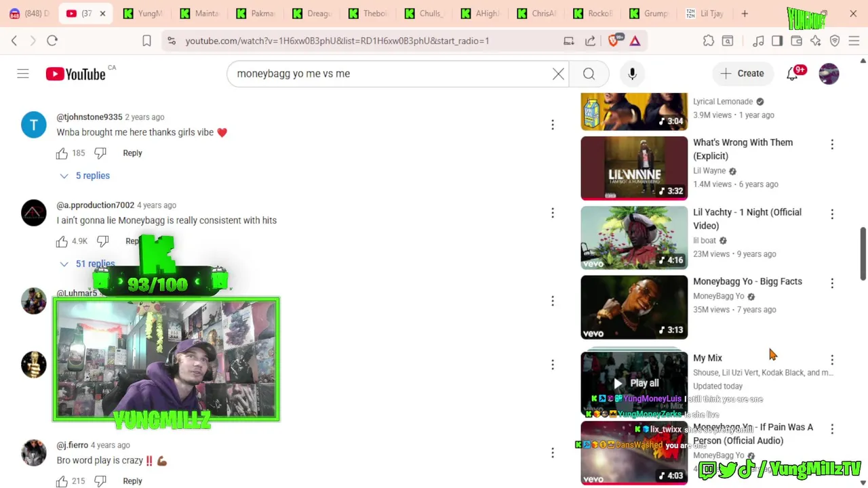Switch to the Mainta tab
Image resolution: width=868 pixels, height=488 pixels.
tap(200, 14)
